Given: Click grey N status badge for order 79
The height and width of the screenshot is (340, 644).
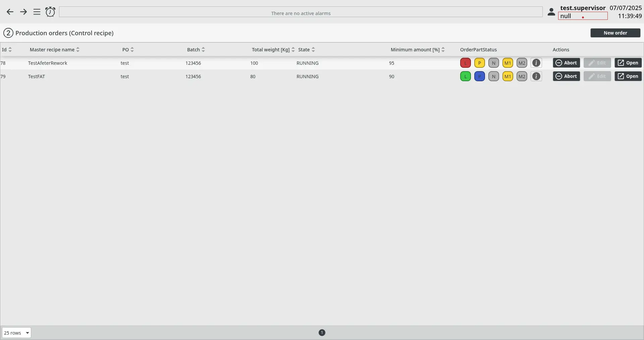Looking at the screenshot, I should (494, 77).
